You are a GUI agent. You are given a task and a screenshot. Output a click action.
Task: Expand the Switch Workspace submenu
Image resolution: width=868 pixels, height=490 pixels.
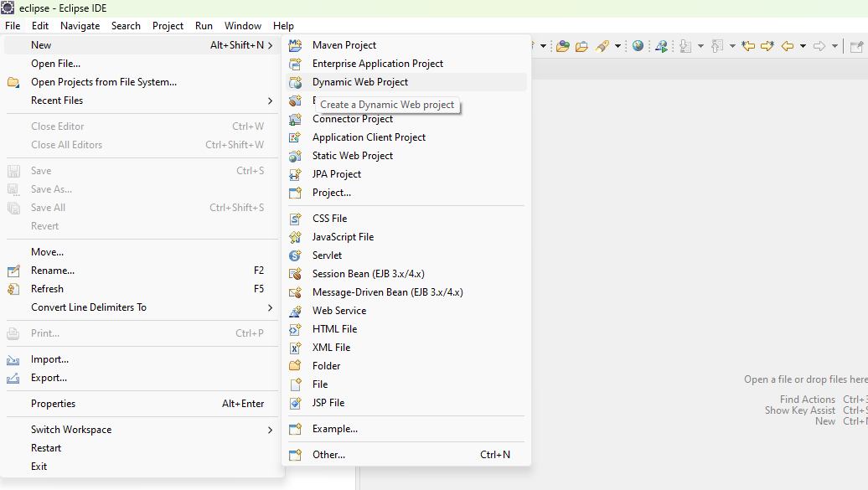pos(70,429)
